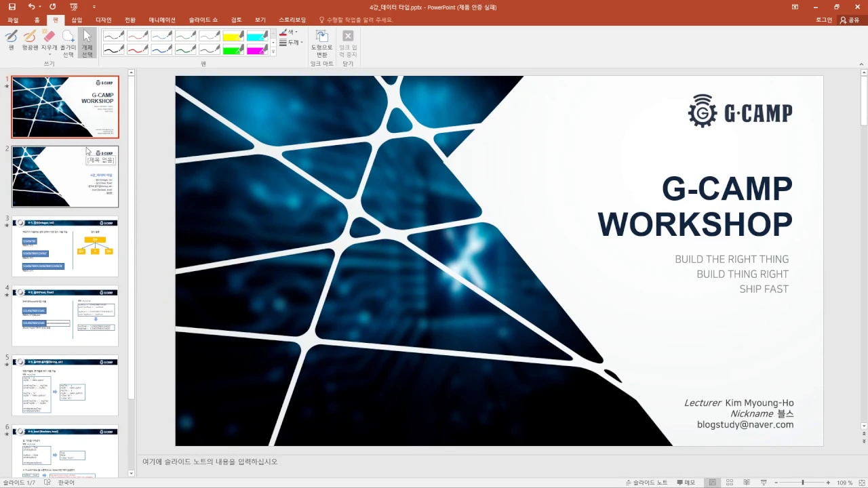Select the 올가미 선택 lasso tool
This screenshot has width=868, height=488.
(x=68, y=43)
